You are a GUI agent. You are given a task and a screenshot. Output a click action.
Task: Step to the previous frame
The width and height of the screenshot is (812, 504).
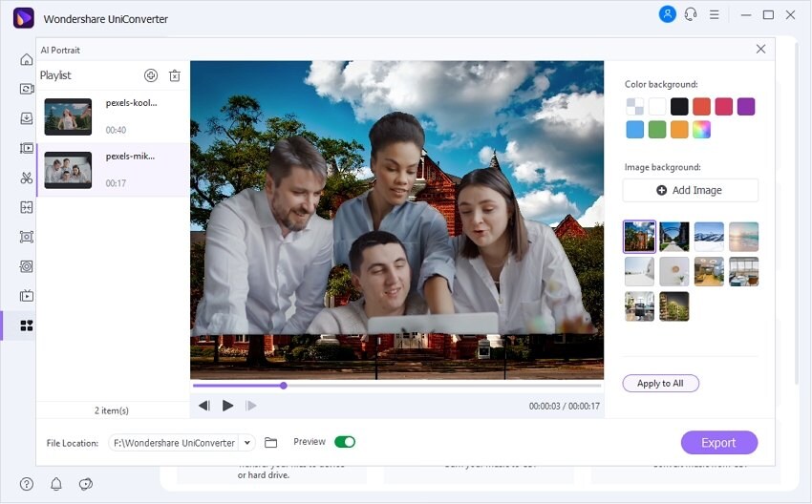point(204,406)
